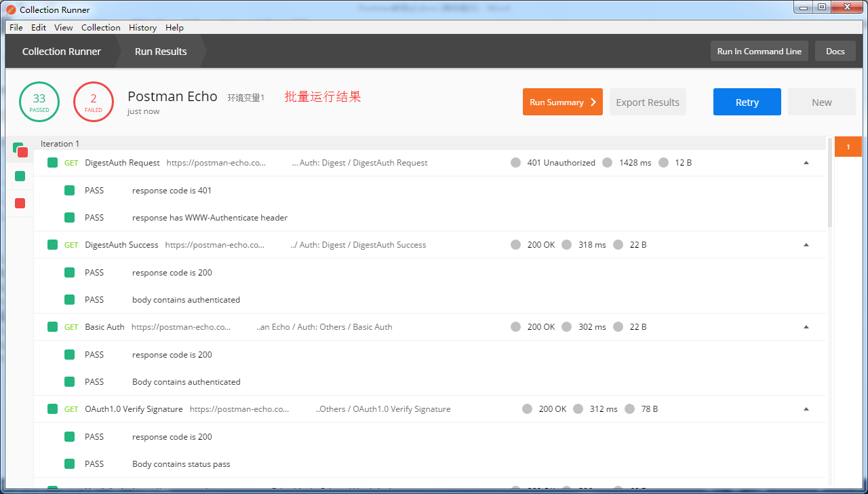Click the 1428 ms response time

[635, 163]
